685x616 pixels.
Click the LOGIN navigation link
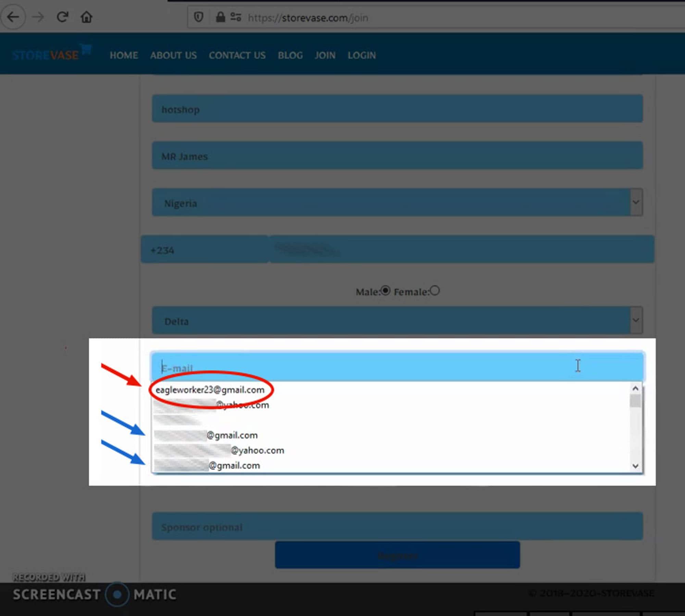click(362, 55)
